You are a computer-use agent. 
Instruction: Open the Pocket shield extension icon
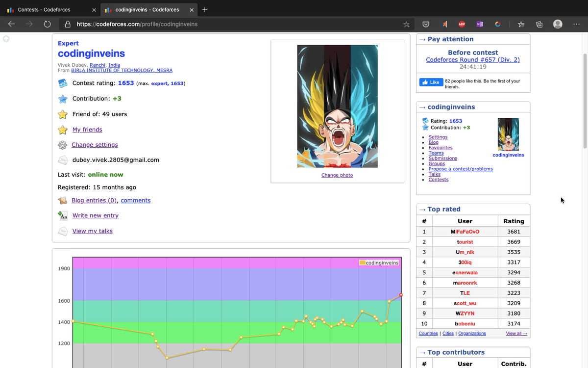[426, 24]
